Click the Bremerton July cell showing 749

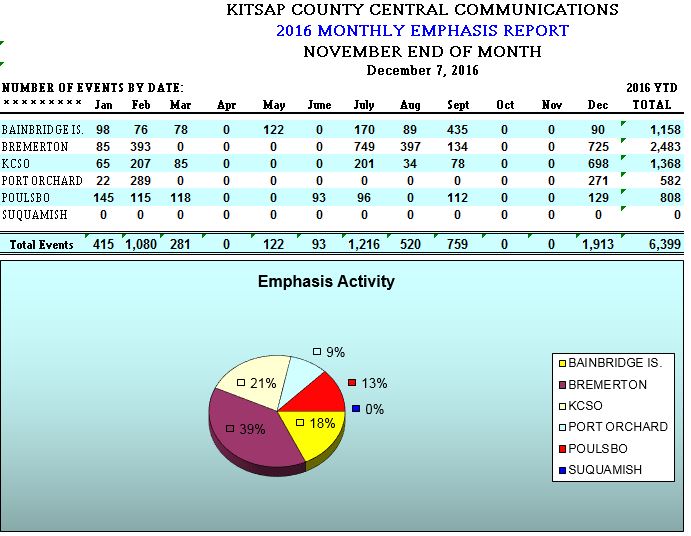[363, 147]
